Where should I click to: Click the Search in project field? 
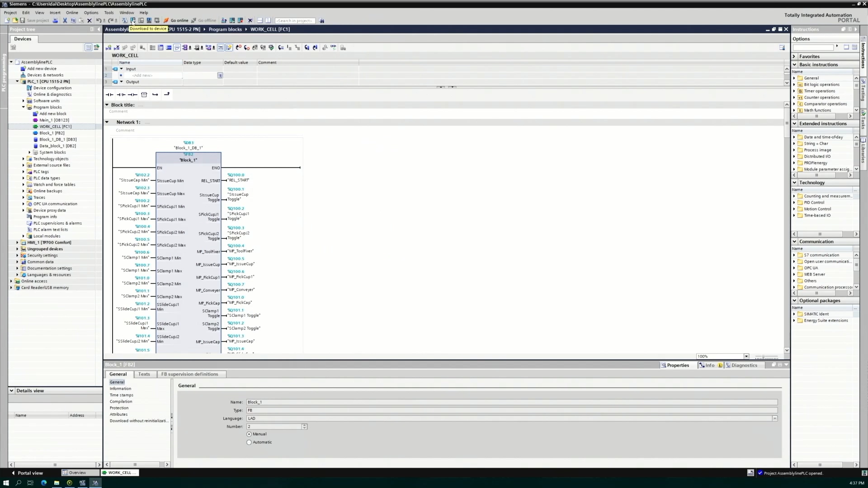[294, 21]
